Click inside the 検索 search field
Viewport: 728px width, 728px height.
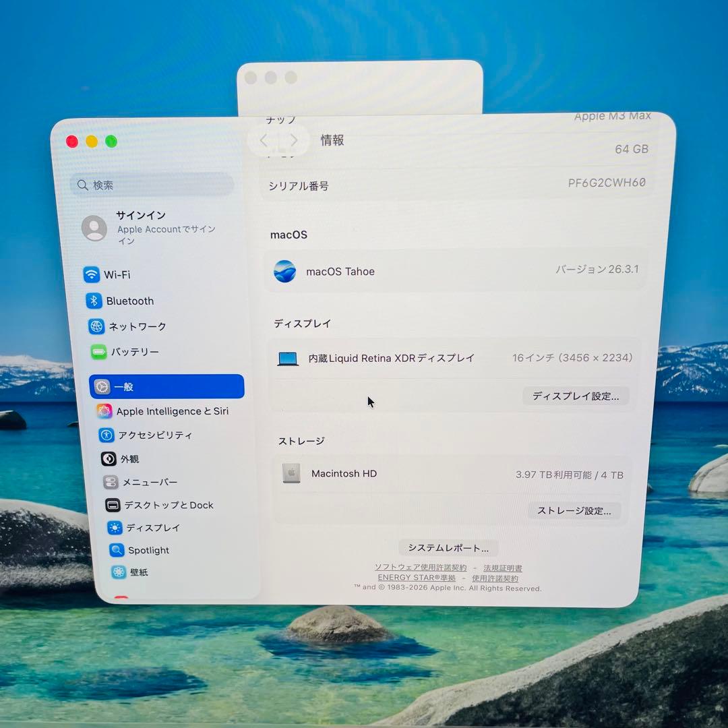[x=151, y=185]
